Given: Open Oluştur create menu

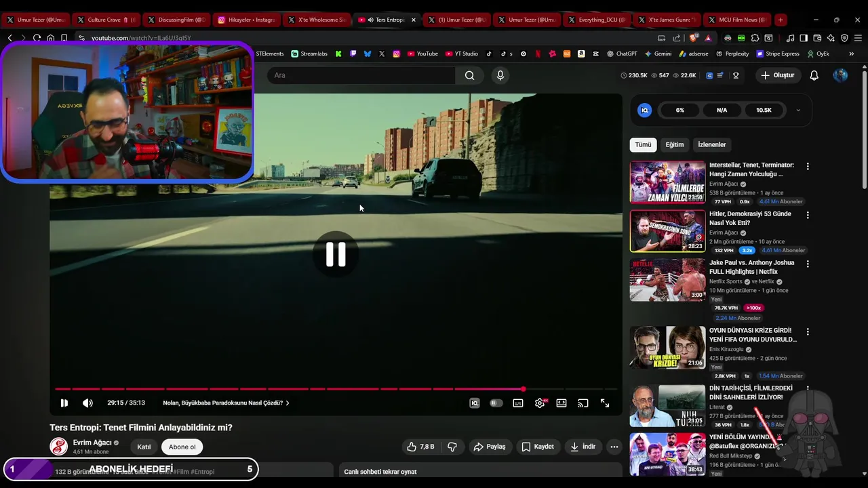Looking at the screenshot, I should pyautogui.click(x=777, y=75).
